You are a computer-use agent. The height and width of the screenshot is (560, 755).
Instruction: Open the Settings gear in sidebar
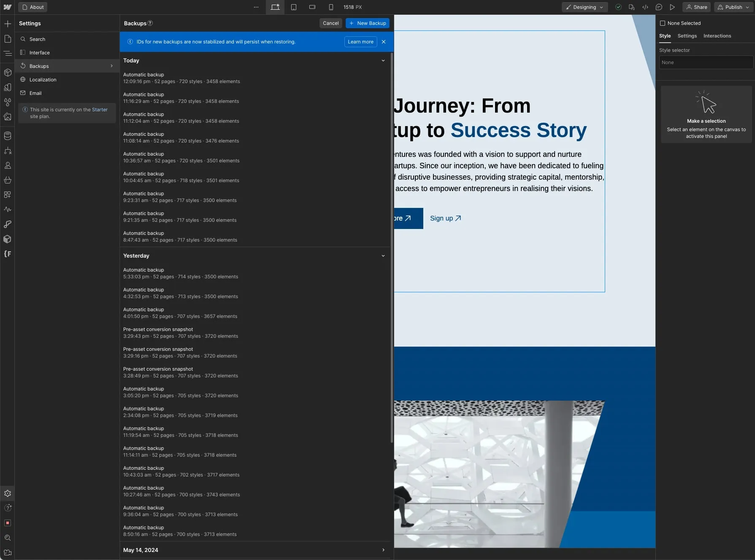[8, 493]
